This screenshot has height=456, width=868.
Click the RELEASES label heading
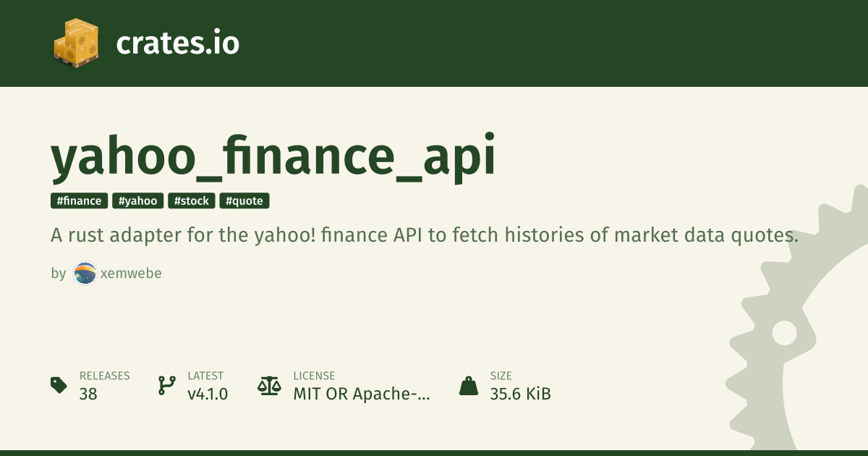[x=104, y=376]
